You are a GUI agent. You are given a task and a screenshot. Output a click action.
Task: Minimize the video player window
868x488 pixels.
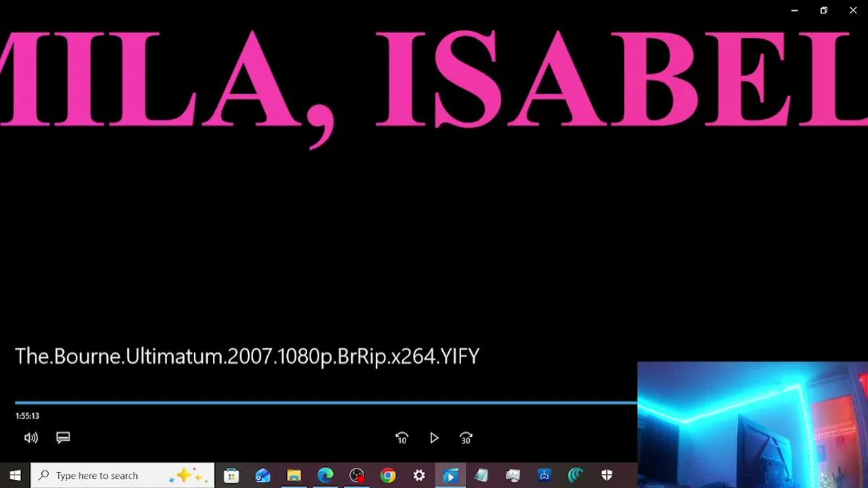795,10
